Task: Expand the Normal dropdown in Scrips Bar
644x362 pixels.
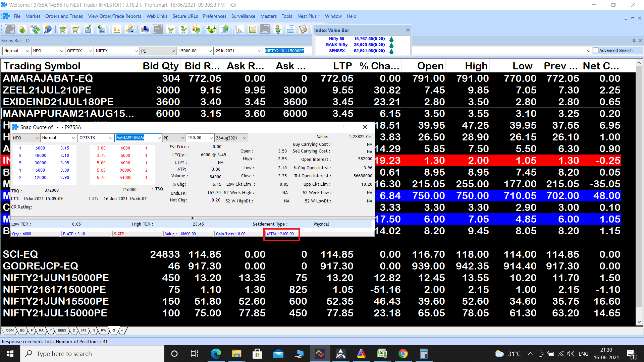Action: (x=28, y=51)
